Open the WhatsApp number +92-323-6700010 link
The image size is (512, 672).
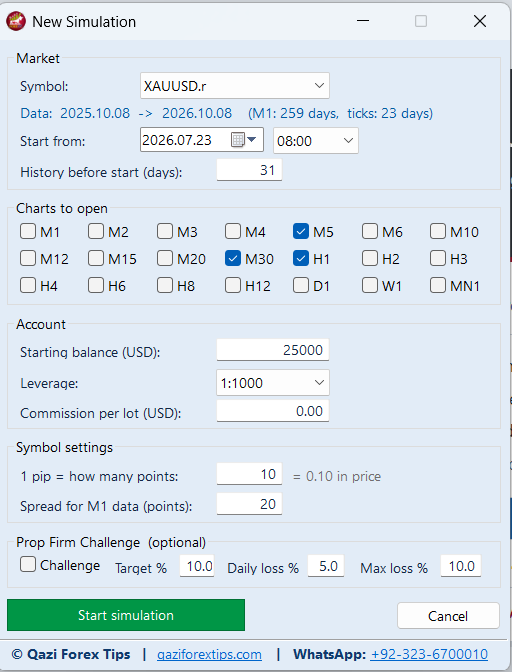point(429,654)
